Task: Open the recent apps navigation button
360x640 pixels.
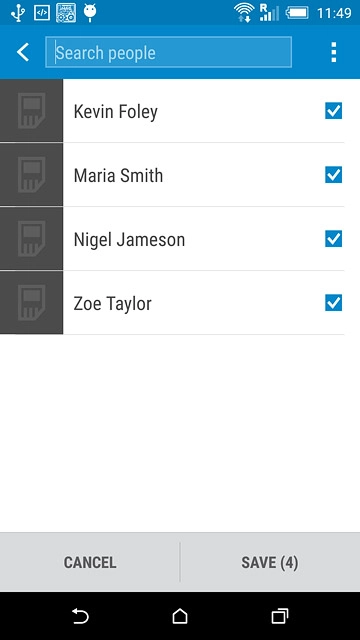Action: [280, 616]
